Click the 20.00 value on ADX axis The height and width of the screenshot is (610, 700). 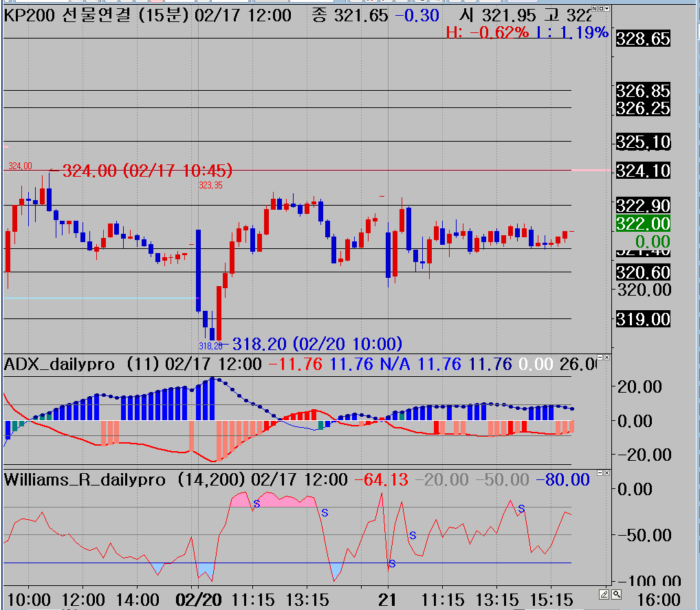[639, 386]
